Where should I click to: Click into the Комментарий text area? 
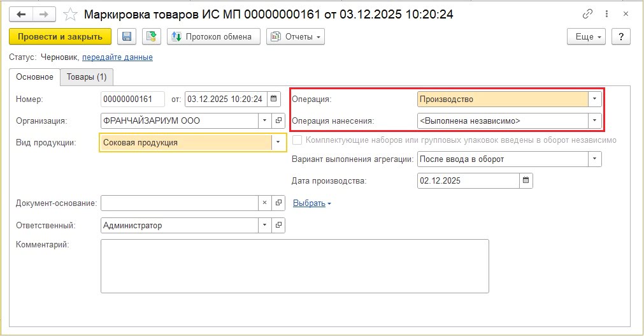294,266
